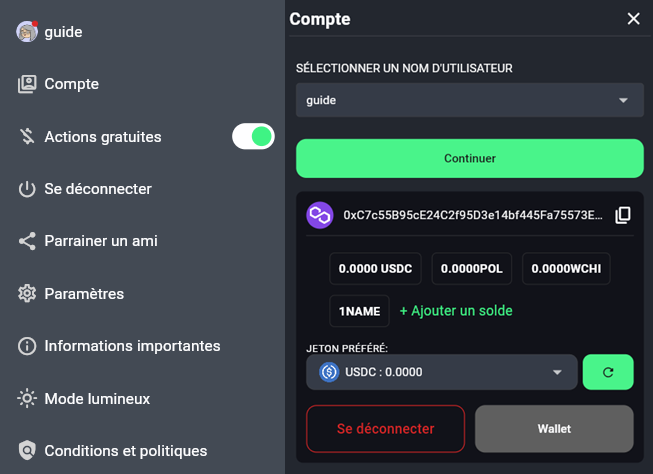
Task: Select the 0.0000 USDC balance chip
Action: coord(375,269)
